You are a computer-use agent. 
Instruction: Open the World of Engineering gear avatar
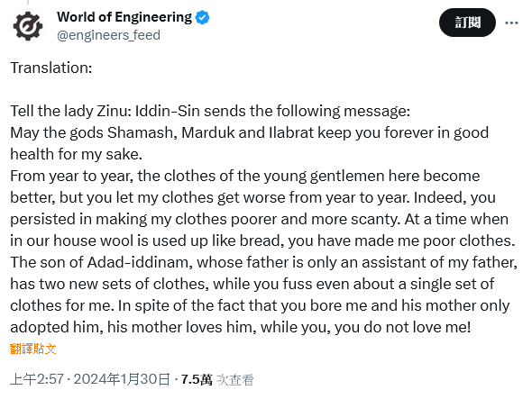coord(28,26)
